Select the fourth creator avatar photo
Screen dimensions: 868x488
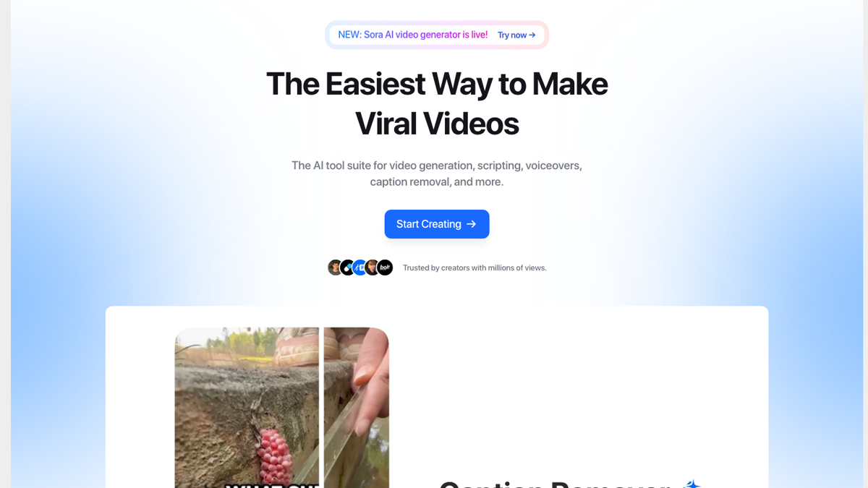pyautogui.click(x=373, y=267)
